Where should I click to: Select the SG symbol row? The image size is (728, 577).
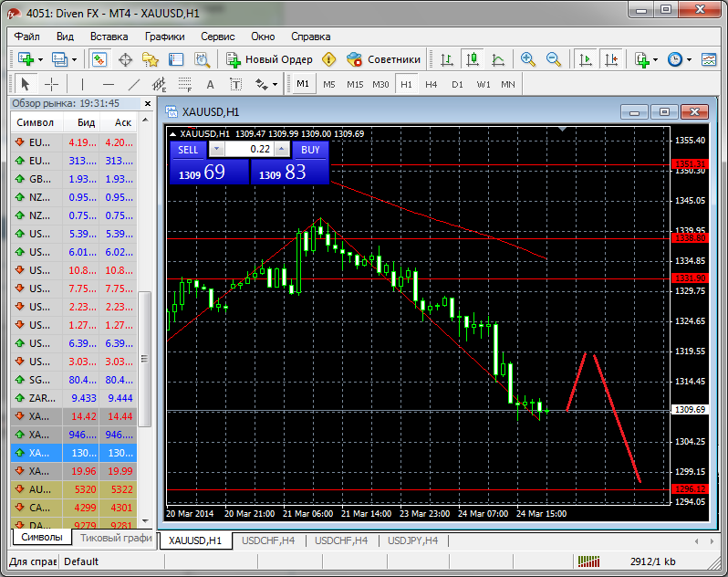(74, 380)
